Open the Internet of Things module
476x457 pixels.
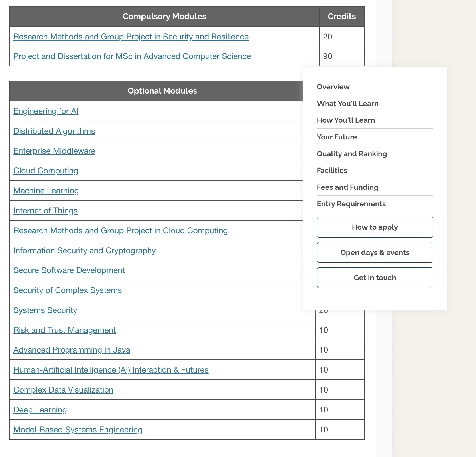click(45, 211)
